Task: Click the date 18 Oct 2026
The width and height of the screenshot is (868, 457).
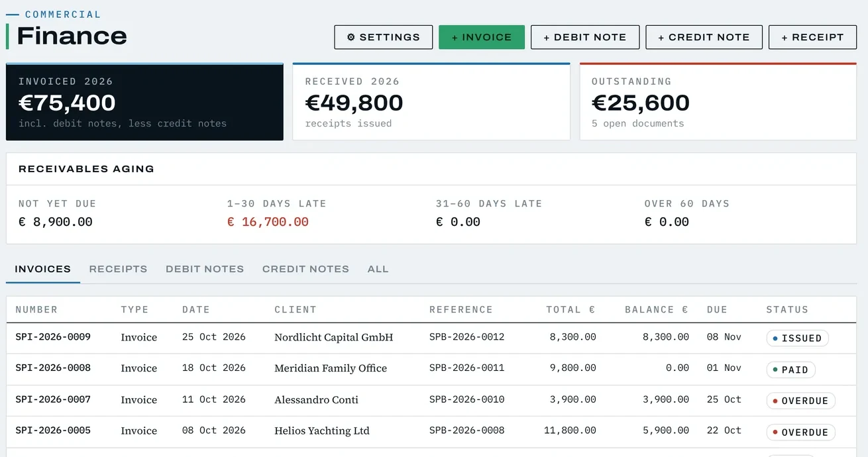Action: point(214,368)
